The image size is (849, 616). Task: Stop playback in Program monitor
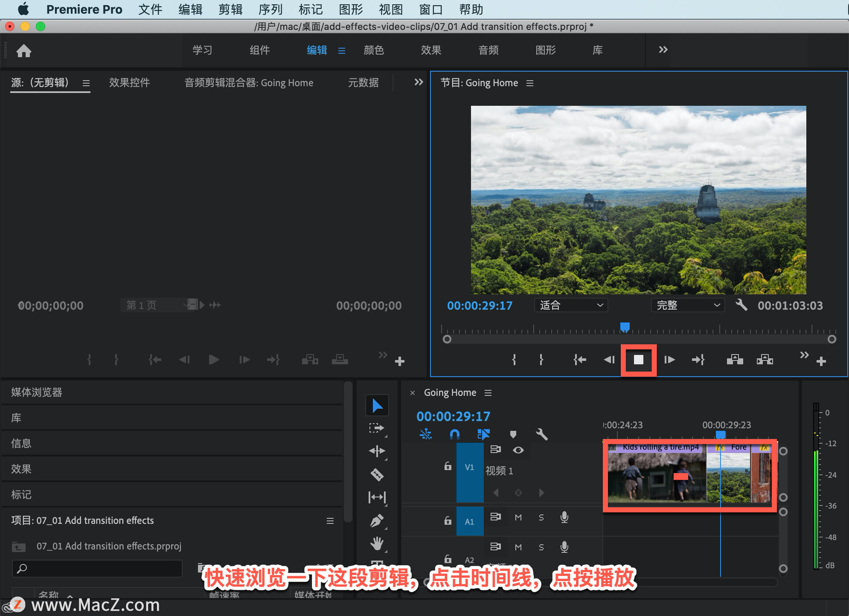[x=639, y=360]
